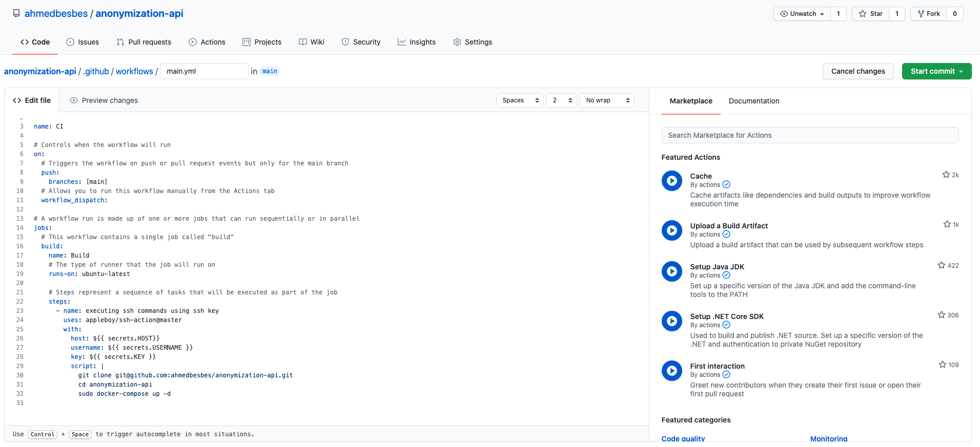Switch to the Documentation tab
Viewport: 980px width, 447px height.
[754, 101]
